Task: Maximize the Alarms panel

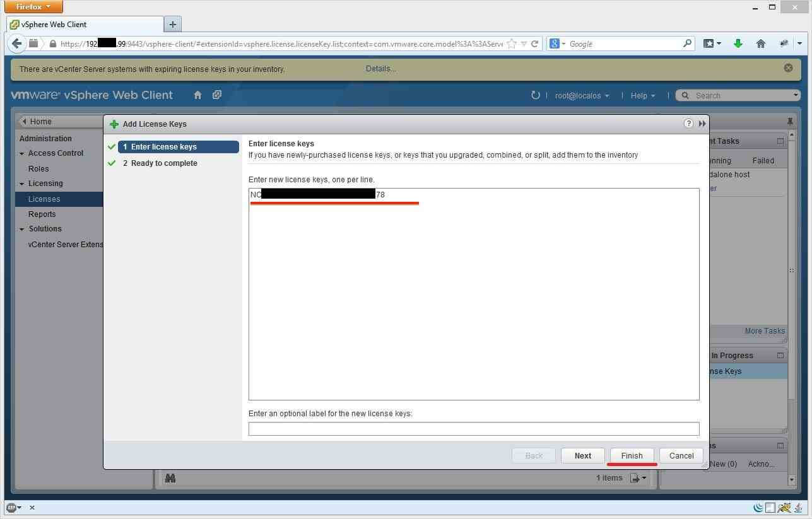Action: [x=780, y=445]
